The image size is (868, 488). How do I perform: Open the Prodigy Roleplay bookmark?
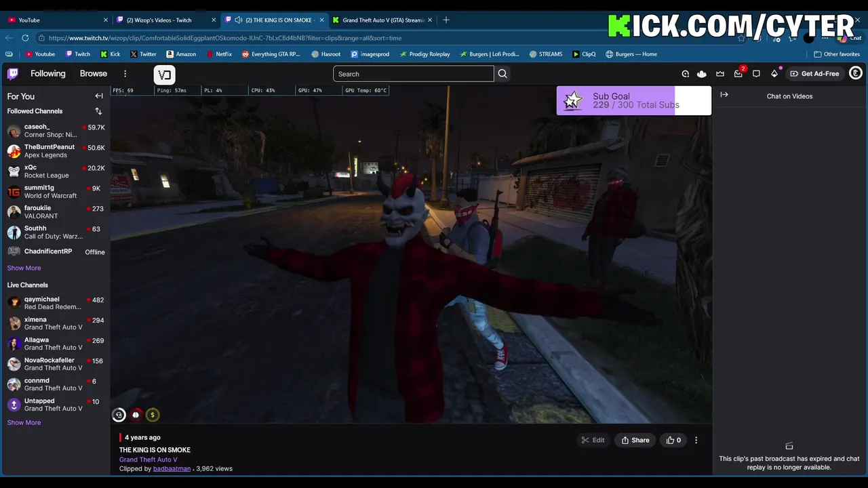coord(425,54)
